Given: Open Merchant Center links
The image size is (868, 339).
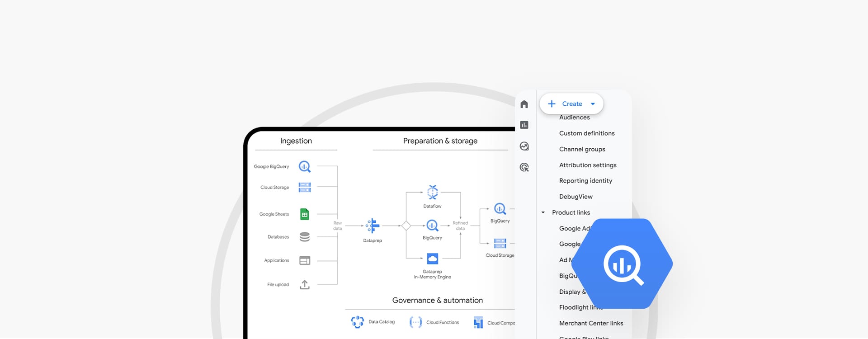Looking at the screenshot, I should [x=591, y=323].
